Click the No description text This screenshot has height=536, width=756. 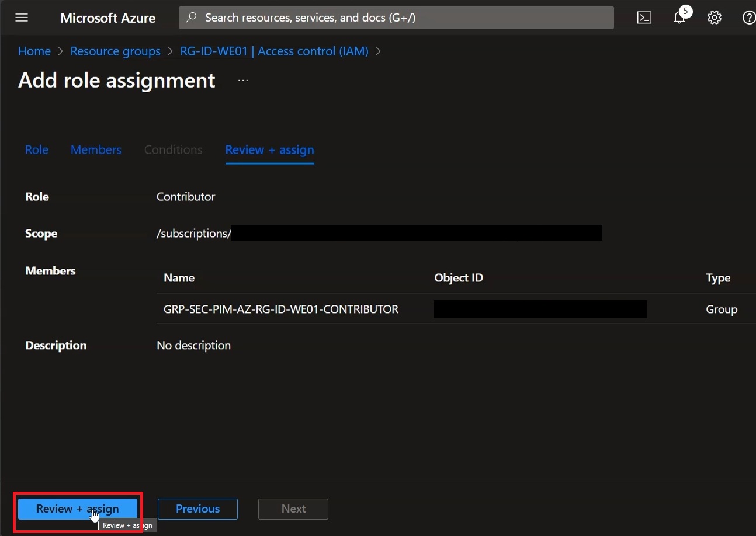[x=193, y=346]
